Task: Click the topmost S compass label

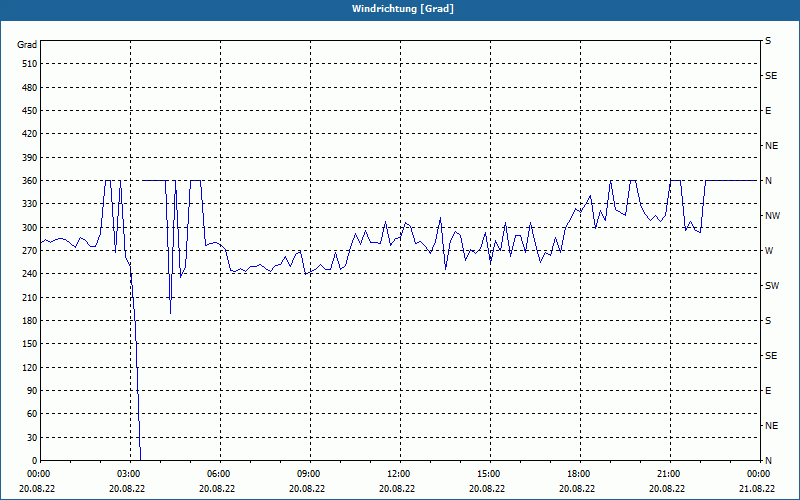Action: tap(768, 41)
